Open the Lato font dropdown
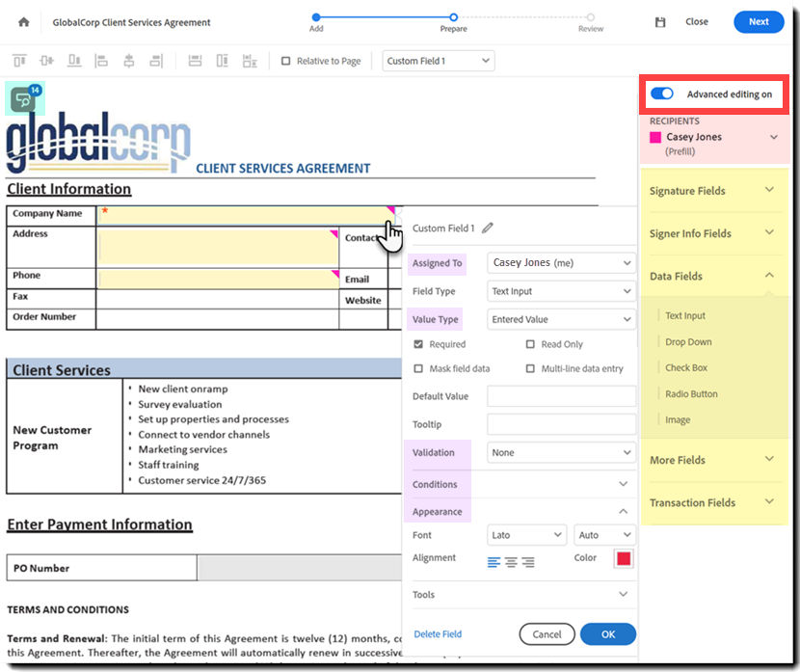 tap(526, 535)
